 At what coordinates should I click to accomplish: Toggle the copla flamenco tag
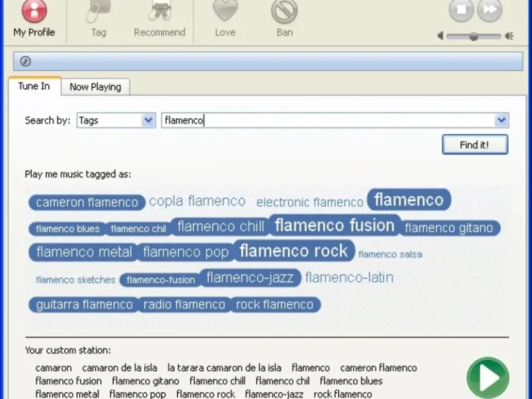[x=197, y=201]
